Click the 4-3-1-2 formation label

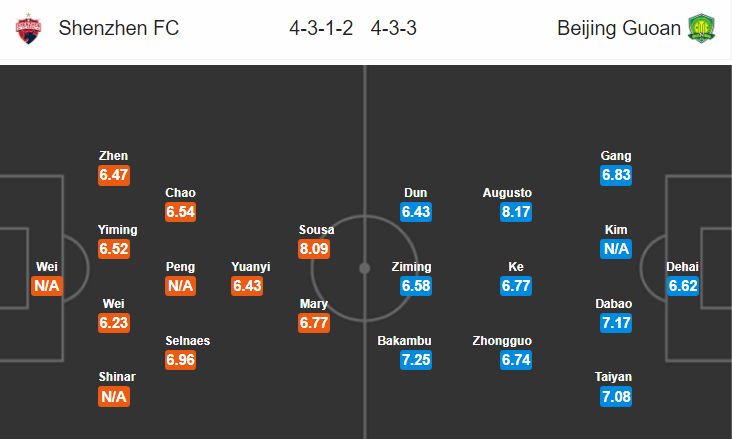321,28
